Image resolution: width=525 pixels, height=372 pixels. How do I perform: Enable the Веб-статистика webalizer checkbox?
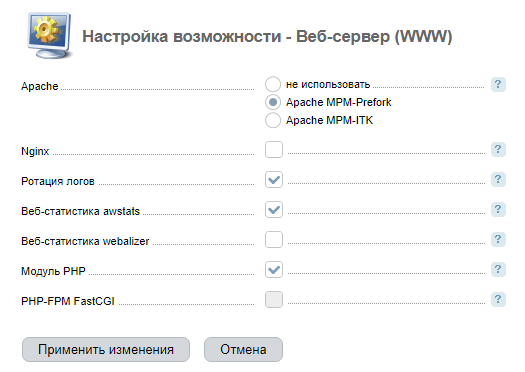(274, 239)
